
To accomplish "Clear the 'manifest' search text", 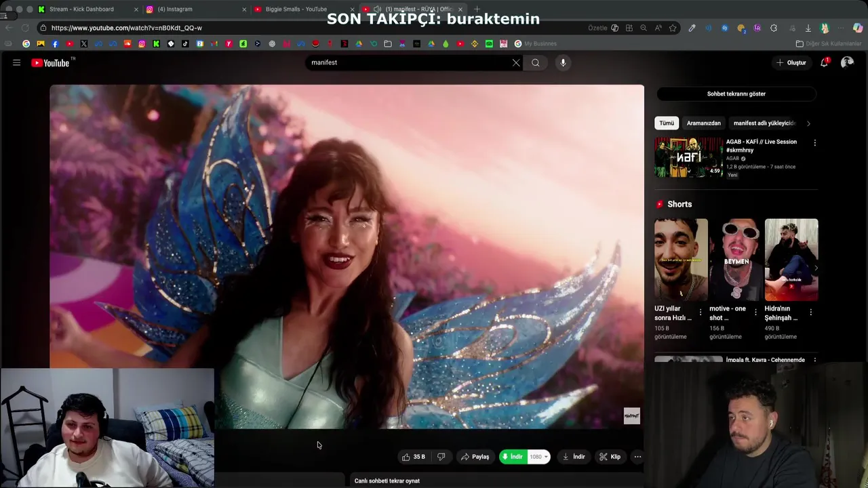I will (516, 62).
